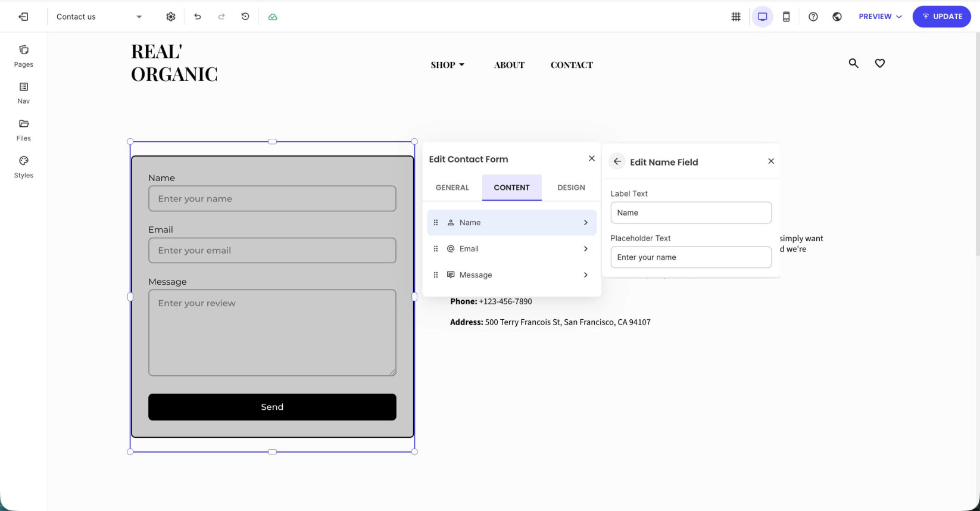Screen dimensions: 980x511
Task: Close the Edit Contact Form panel
Action: pyautogui.click(x=592, y=158)
